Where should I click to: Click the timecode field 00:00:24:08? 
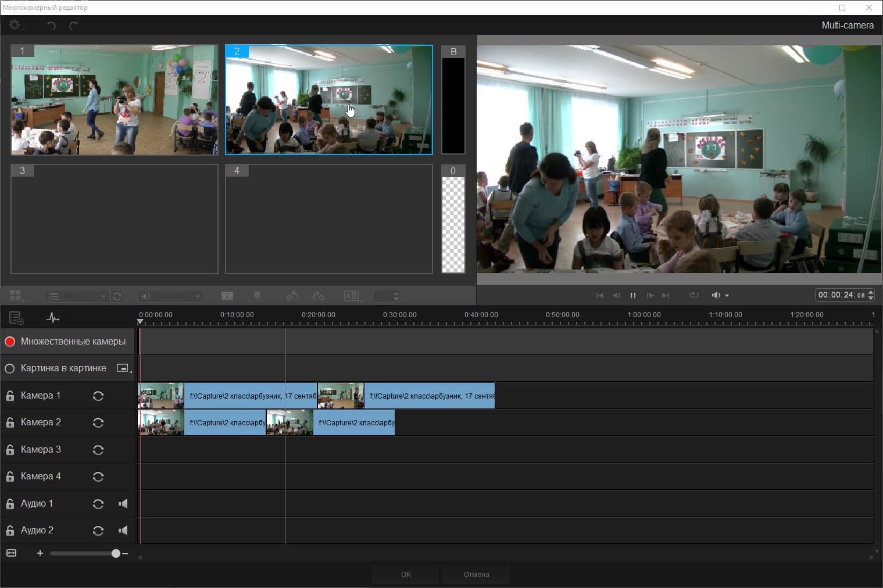tap(841, 295)
